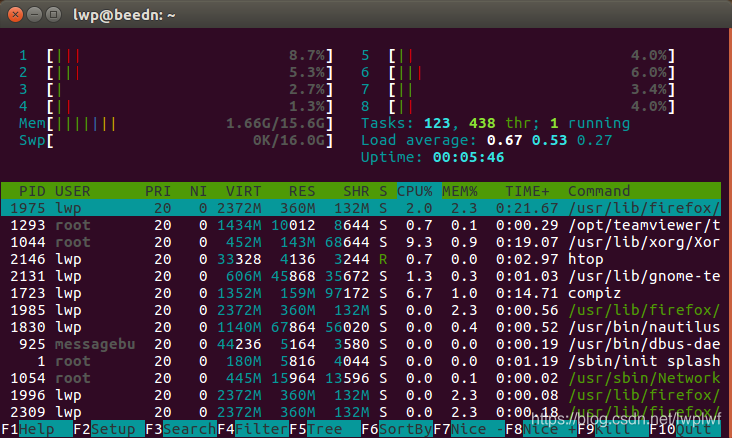Screen dimensions: 732x438
Task: Click the terminal title lwp@beedn: ~
Action: coord(124,15)
